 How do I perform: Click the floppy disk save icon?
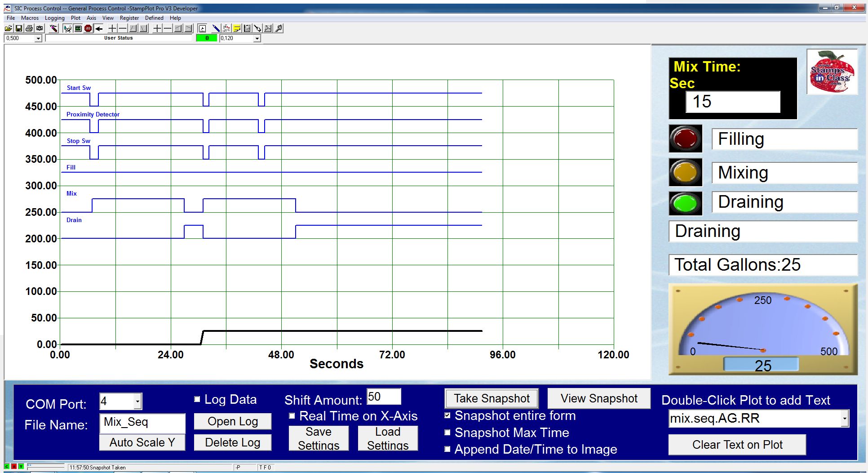(x=19, y=28)
